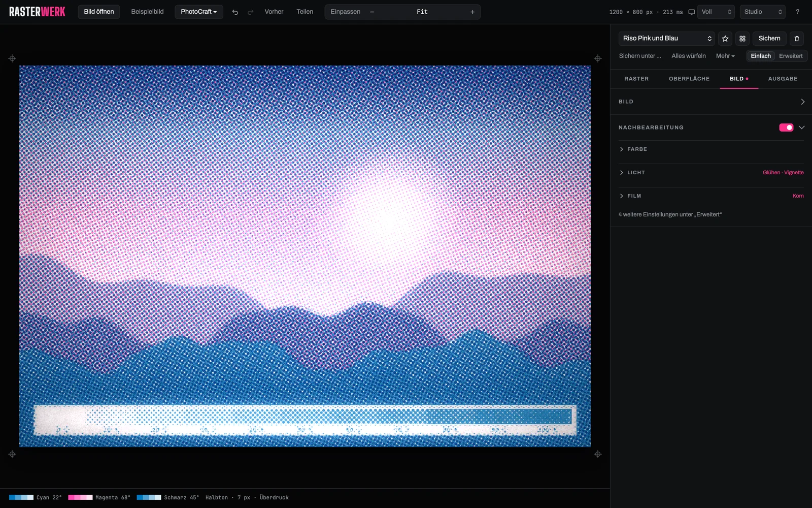Click the redo arrow icon

pyautogui.click(x=250, y=12)
